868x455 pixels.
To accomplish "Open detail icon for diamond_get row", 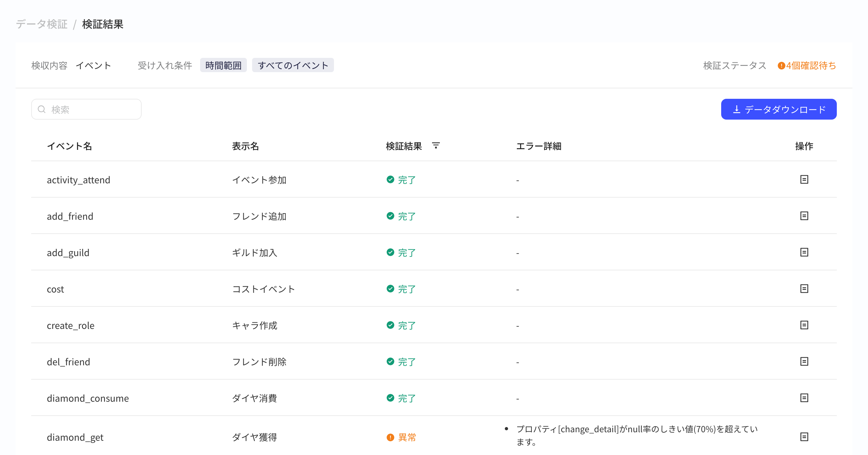I will 804,437.
